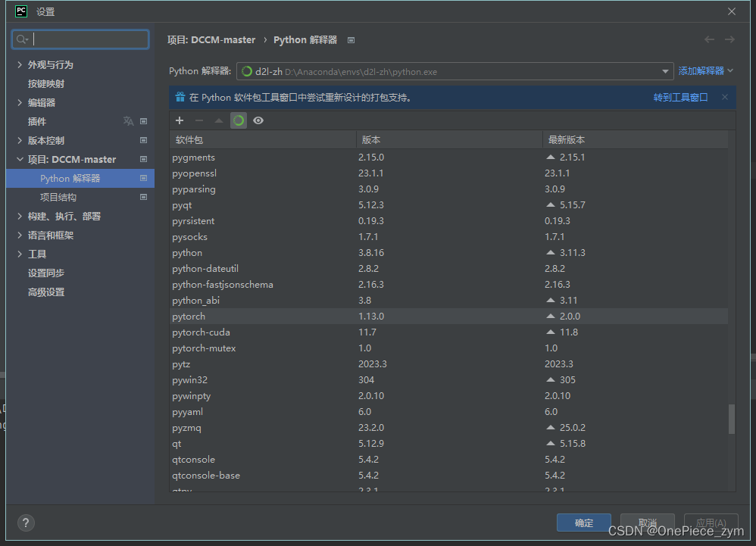Viewport: 756px width, 546px height.
Task: Click the upgrade arrow for pyzmq
Action: (551, 427)
